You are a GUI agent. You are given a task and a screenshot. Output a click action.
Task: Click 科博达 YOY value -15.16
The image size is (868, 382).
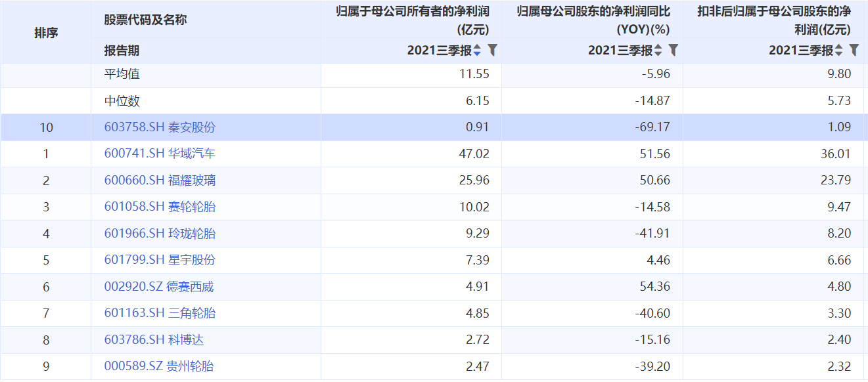tap(652, 340)
